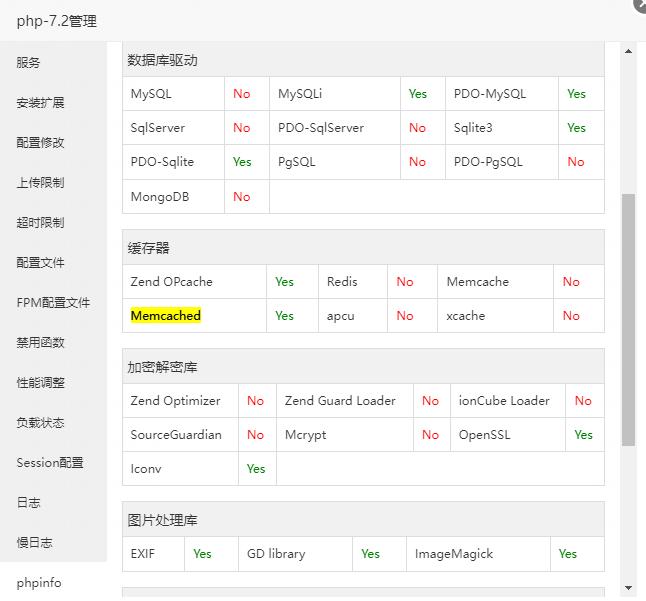Select 性能调整 in the sidebar
This screenshot has height=601, width=646.
point(40,383)
